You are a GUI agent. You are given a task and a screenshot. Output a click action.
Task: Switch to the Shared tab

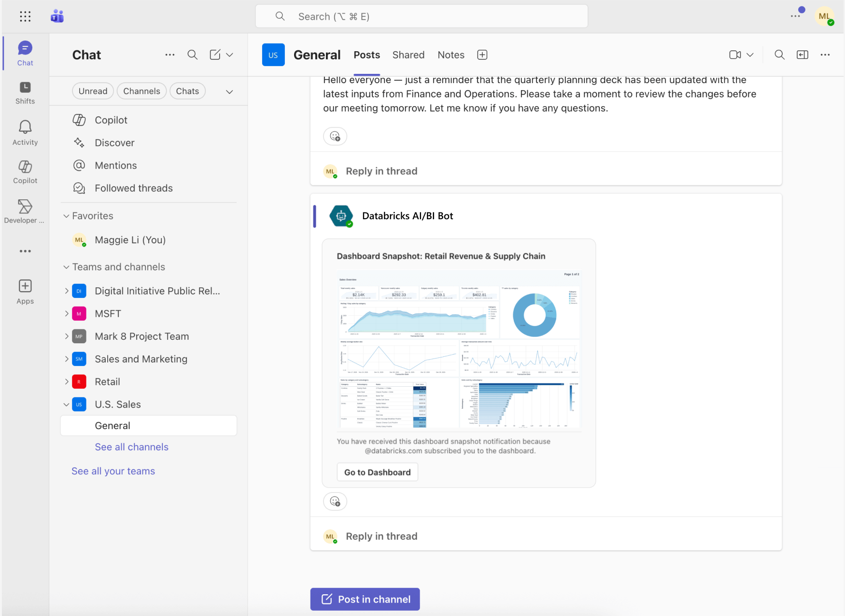point(408,55)
